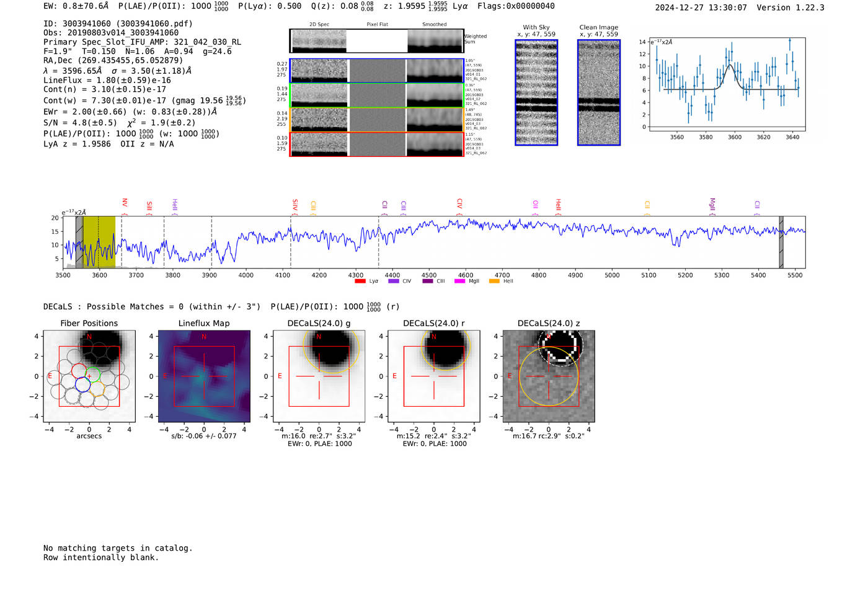The image size is (868, 591).
Task: Open the Fiber Positions panel
Action: coord(89,376)
